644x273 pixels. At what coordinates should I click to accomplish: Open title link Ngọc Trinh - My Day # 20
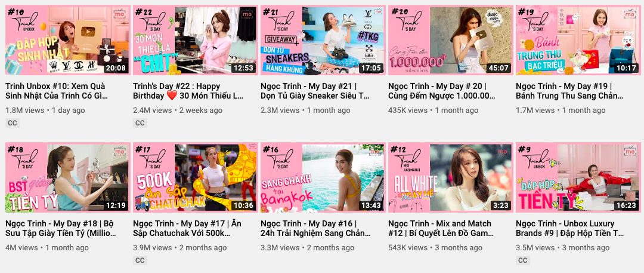click(442, 91)
